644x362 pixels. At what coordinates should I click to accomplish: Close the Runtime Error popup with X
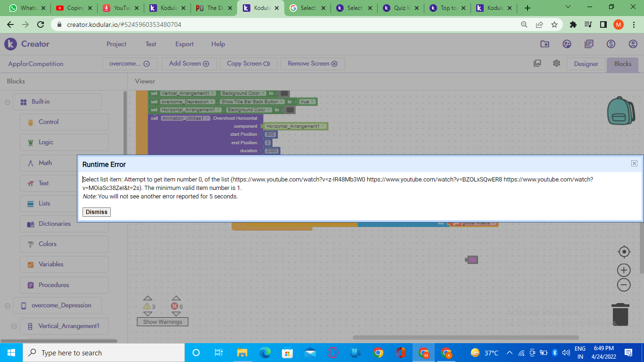[x=634, y=163]
